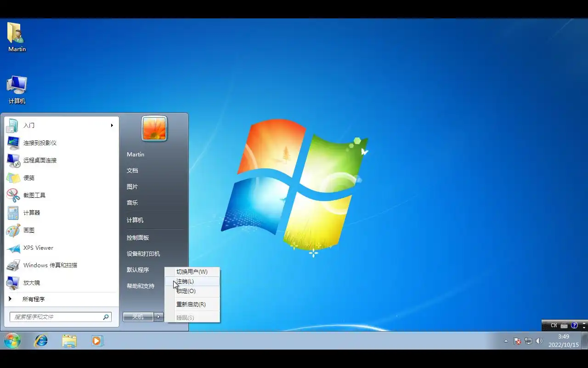
Task: Open Windows Media Player on taskbar
Action: tap(97, 341)
